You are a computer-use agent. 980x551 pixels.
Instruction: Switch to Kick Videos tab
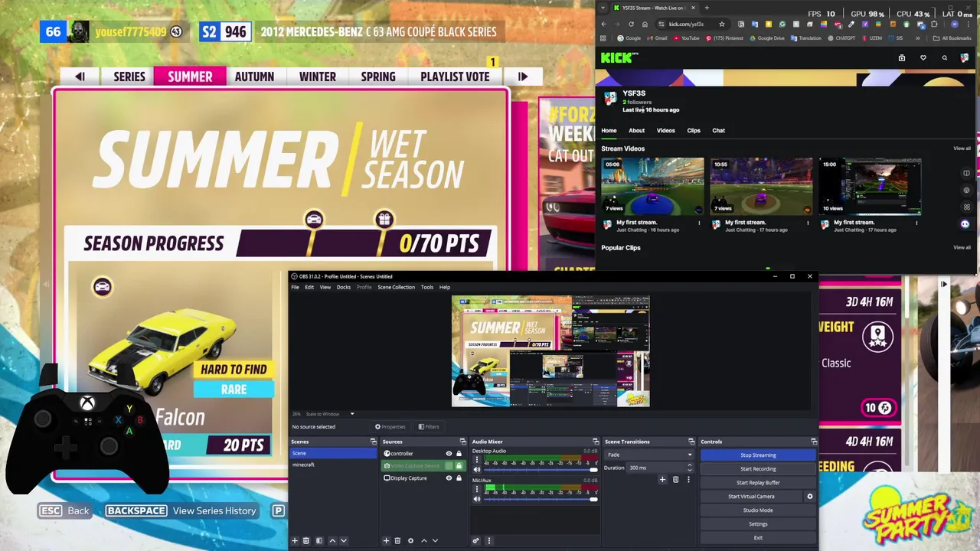point(665,131)
